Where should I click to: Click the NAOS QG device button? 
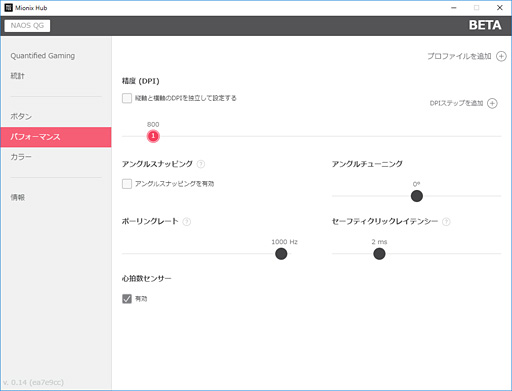click(x=27, y=26)
